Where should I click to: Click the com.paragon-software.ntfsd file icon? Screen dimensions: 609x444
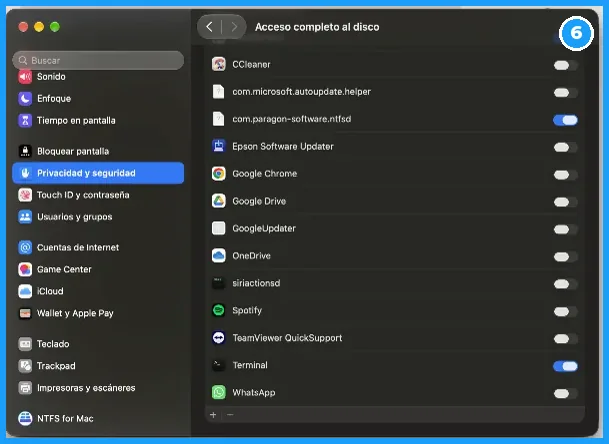219,119
